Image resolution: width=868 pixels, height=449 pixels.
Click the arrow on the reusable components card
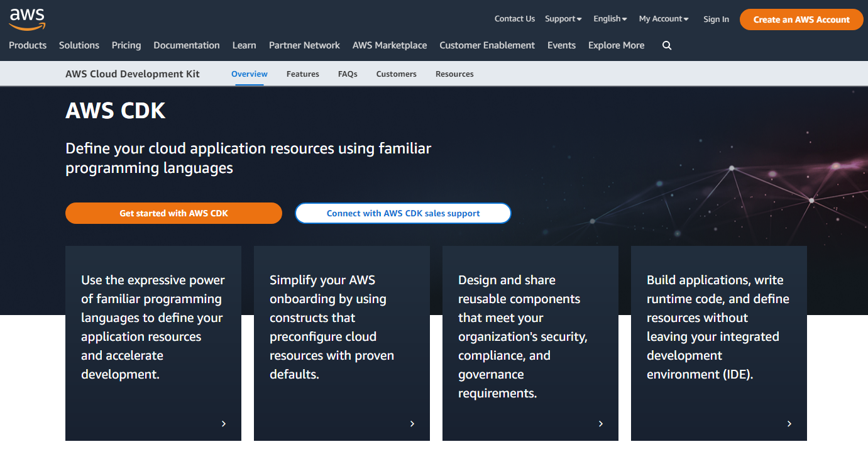point(601,423)
